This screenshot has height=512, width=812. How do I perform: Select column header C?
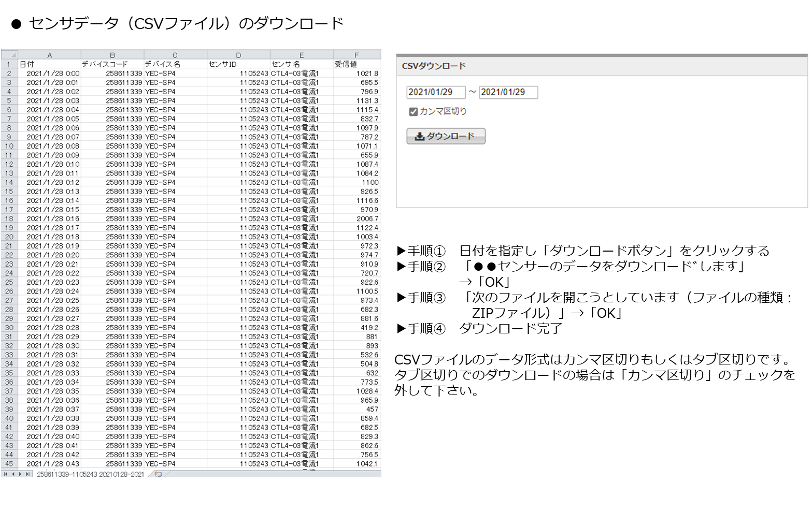click(175, 55)
